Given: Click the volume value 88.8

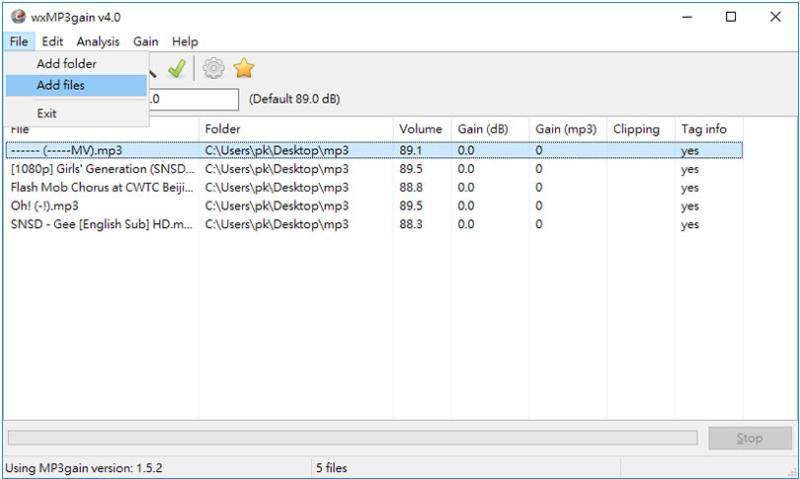Looking at the screenshot, I should (411, 187).
